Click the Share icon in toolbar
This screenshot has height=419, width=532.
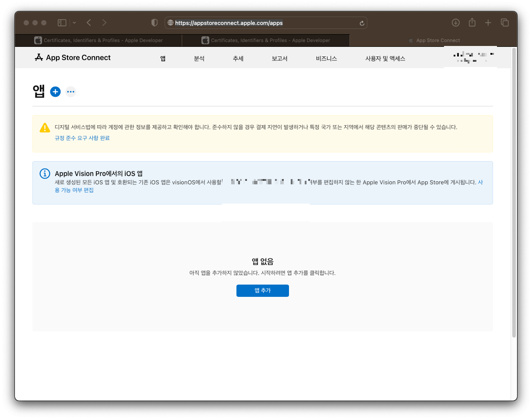coord(472,22)
